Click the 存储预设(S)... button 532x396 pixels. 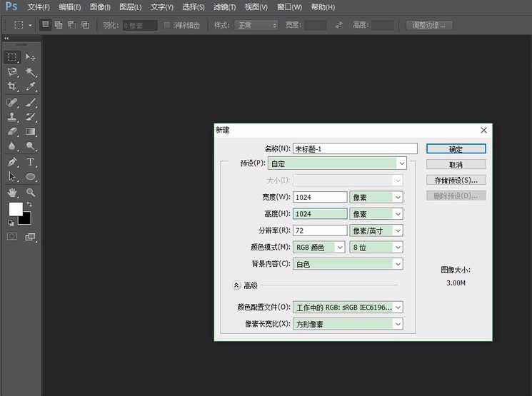456,180
